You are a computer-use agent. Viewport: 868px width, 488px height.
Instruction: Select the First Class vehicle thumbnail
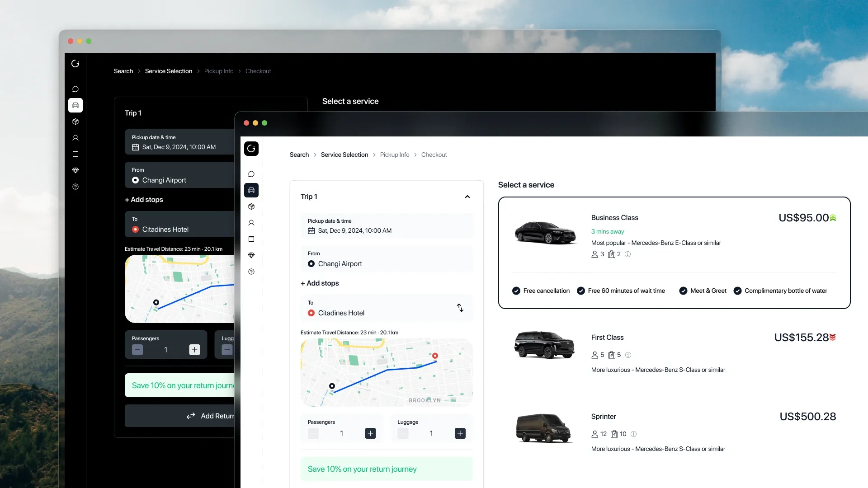click(545, 345)
